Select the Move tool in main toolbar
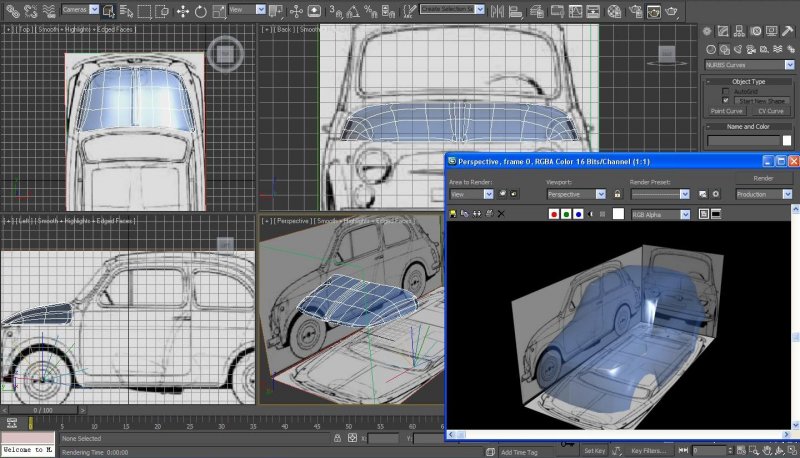 pyautogui.click(x=183, y=11)
